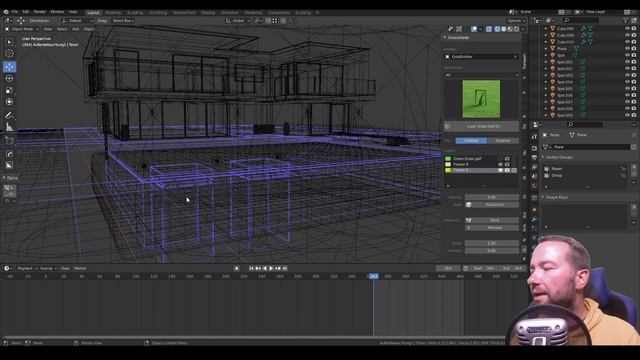The height and width of the screenshot is (360, 640).
Task: Hide Plane via its eye icon
Action: pos(627,49)
